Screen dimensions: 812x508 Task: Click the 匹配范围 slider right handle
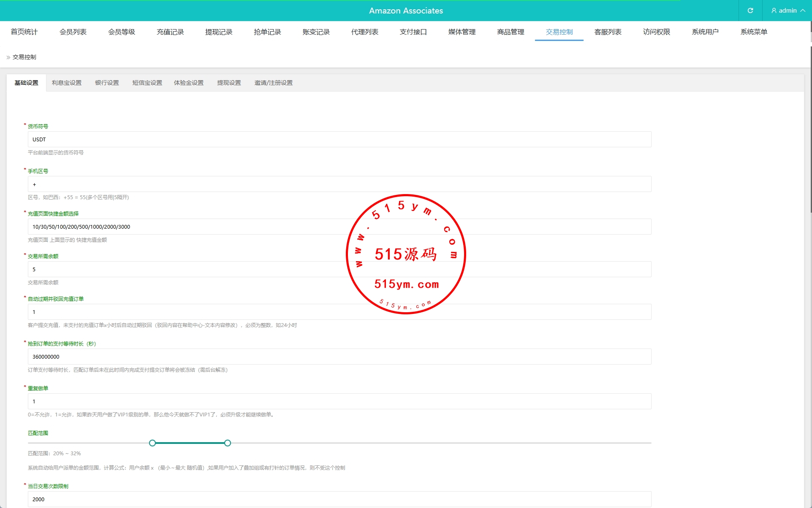tap(228, 443)
